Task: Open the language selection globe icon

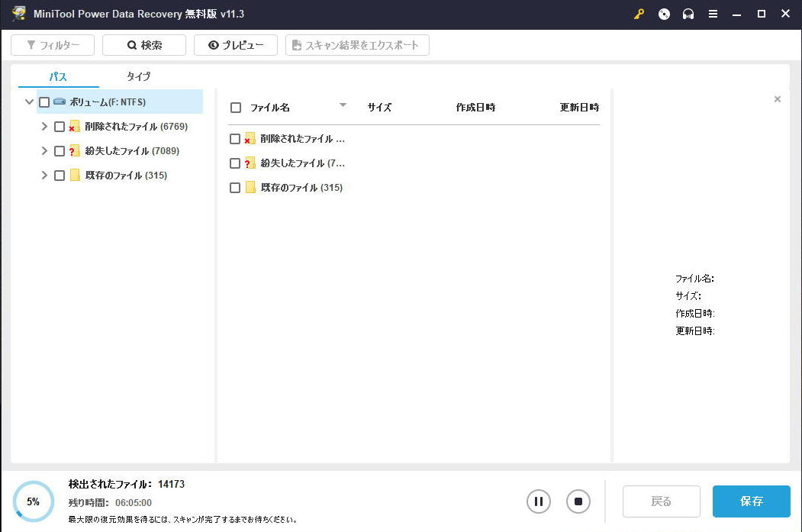Action: point(663,13)
